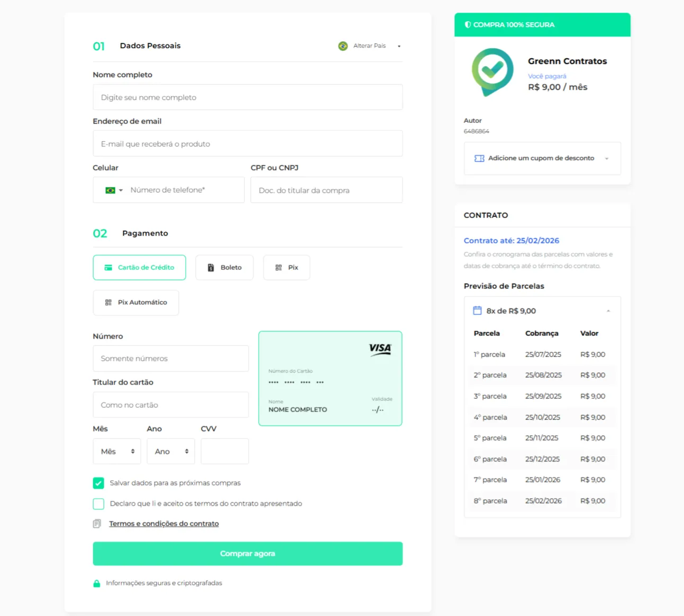Click the Contrato até: 25/02/2026 text
Screen dimensions: 684x616
click(x=512, y=241)
